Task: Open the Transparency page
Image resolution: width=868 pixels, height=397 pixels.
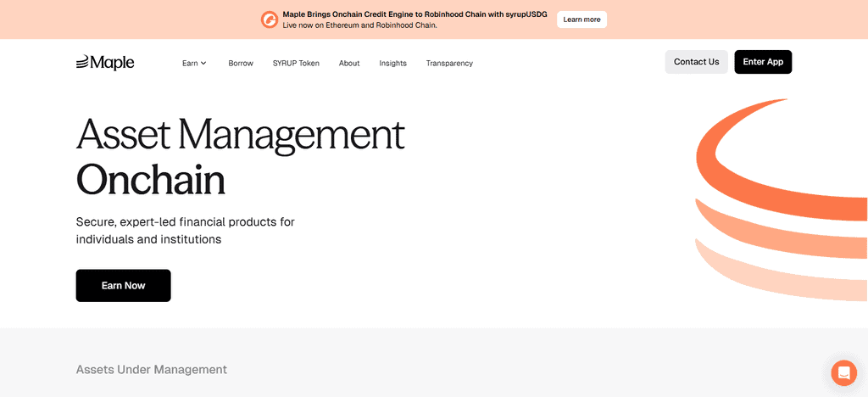Action: pyautogui.click(x=449, y=63)
